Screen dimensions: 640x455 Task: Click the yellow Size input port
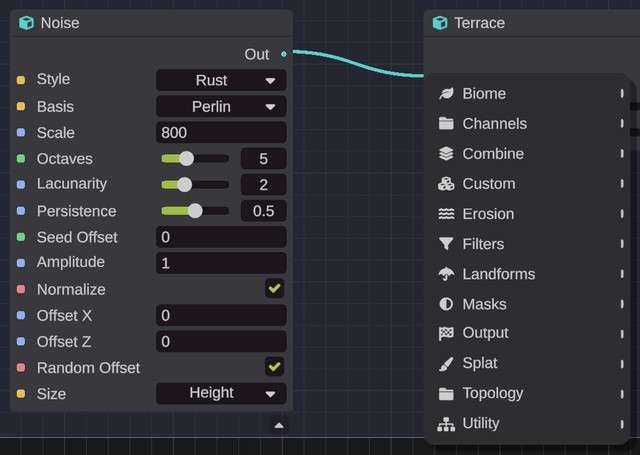point(21,394)
